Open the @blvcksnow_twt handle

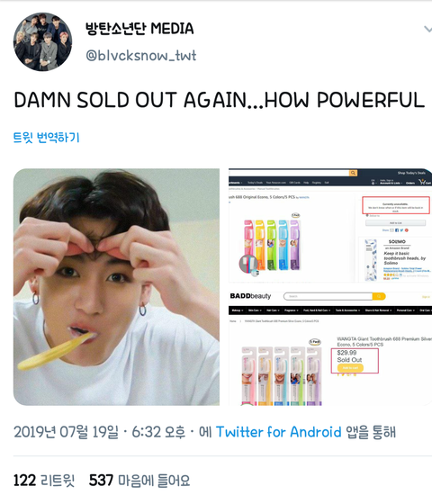140,56
